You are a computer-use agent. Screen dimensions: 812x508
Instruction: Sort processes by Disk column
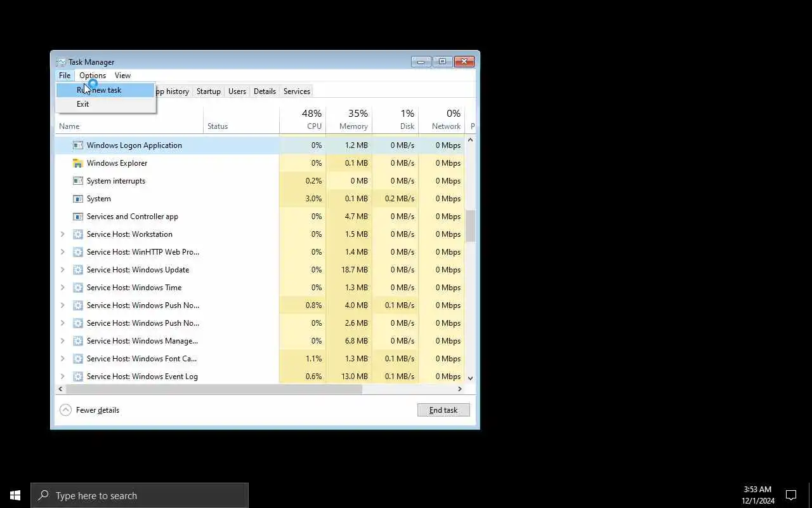click(x=395, y=121)
